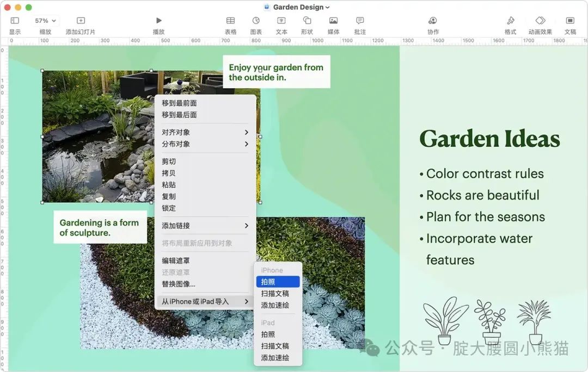The image size is (588, 372).
Task: Choose 替换图像... in context menu
Action: point(179,284)
